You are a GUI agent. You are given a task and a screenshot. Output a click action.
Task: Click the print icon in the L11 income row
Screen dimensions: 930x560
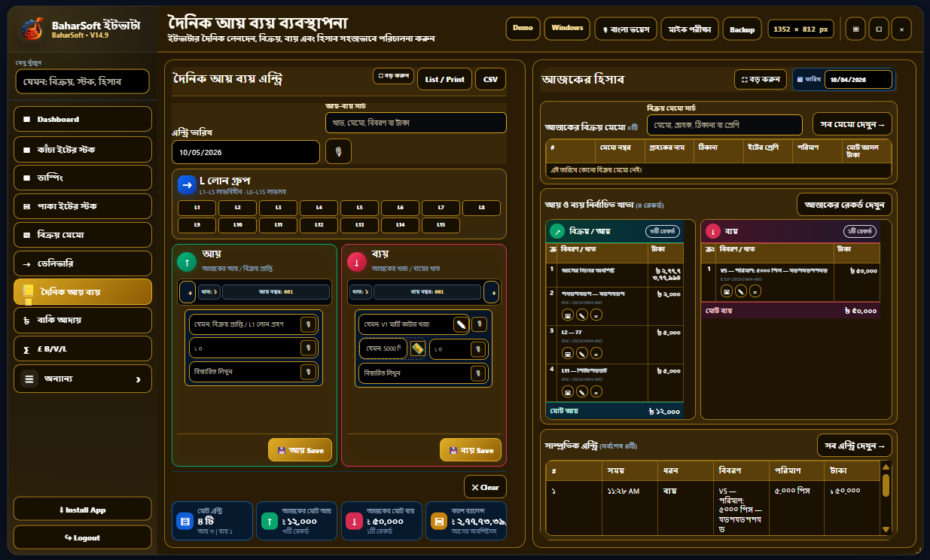click(568, 391)
